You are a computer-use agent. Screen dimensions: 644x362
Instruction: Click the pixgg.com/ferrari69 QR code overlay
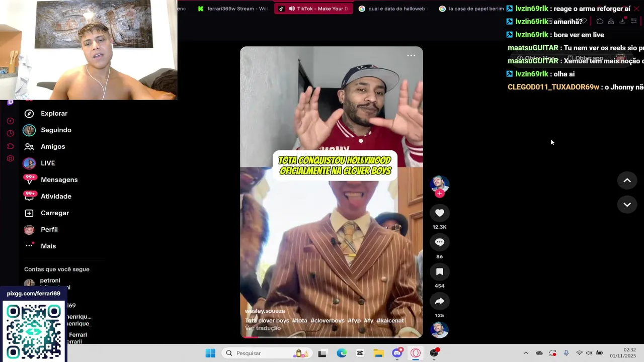34,331
